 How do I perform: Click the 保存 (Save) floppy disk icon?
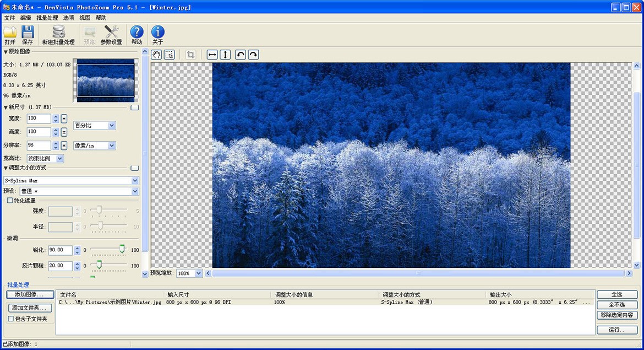click(x=28, y=32)
